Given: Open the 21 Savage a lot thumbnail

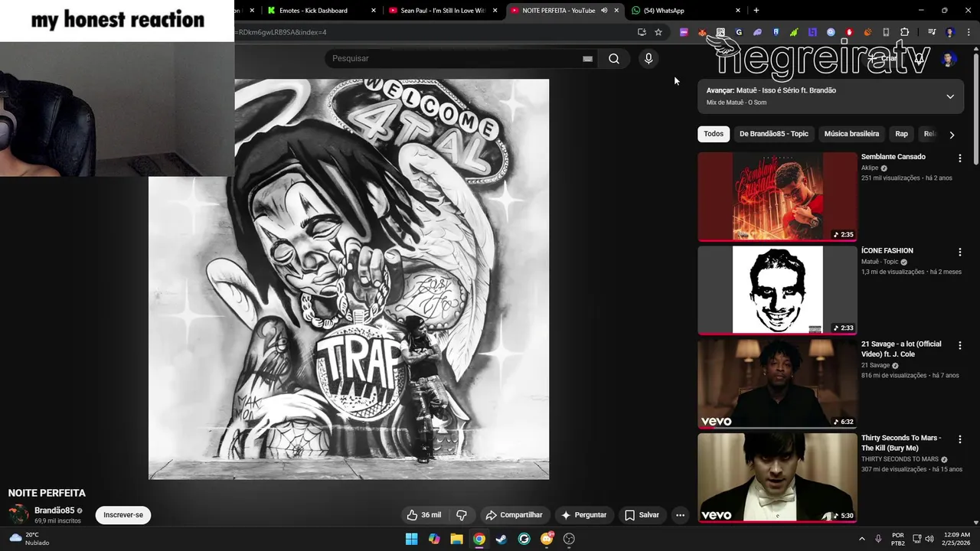Looking at the screenshot, I should [x=777, y=384].
